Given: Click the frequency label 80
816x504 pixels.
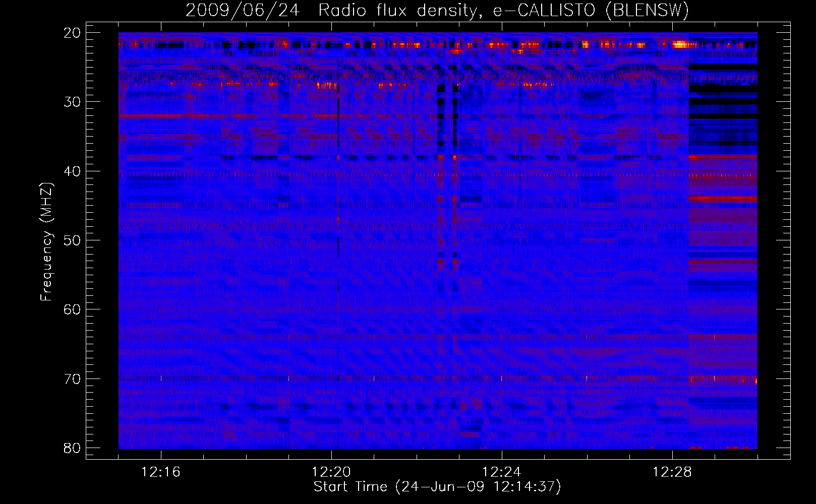Looking at the screenshot, I should pyautogui.click(x=73, y=448).
